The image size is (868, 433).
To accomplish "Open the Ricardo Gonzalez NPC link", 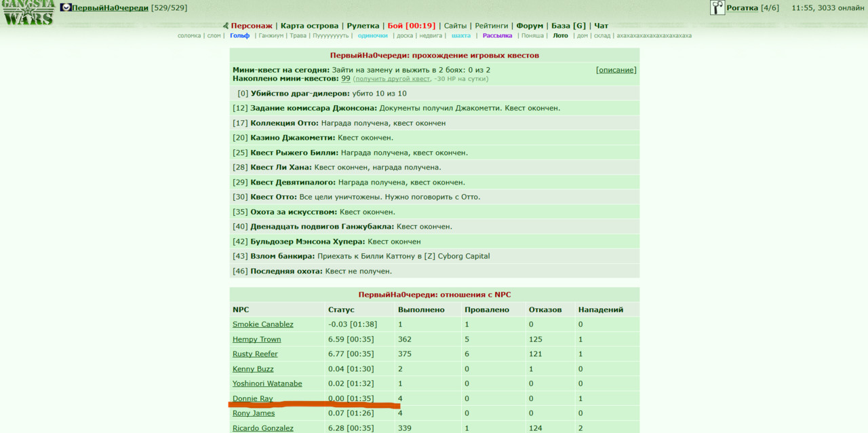I will coord(263,428).
